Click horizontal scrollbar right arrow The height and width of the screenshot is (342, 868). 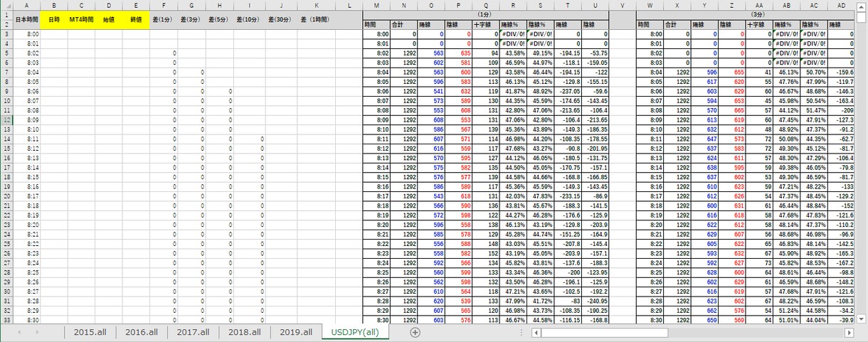tap(850, 332)
